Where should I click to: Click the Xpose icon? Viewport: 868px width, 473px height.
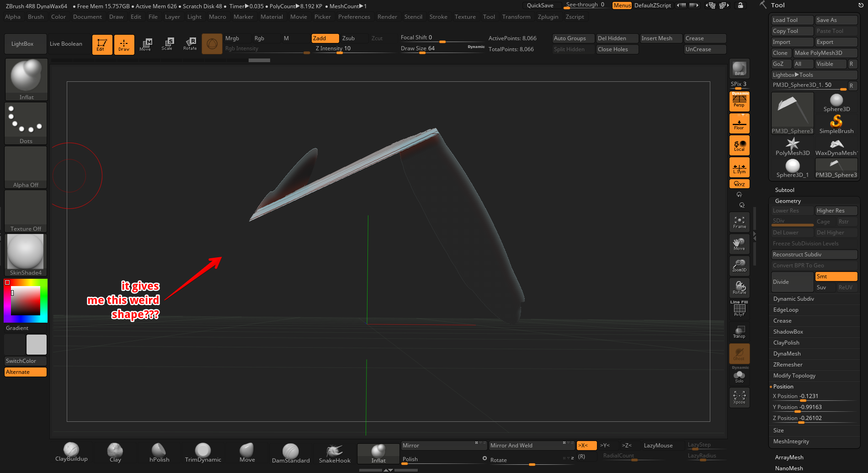coord(739,397)
